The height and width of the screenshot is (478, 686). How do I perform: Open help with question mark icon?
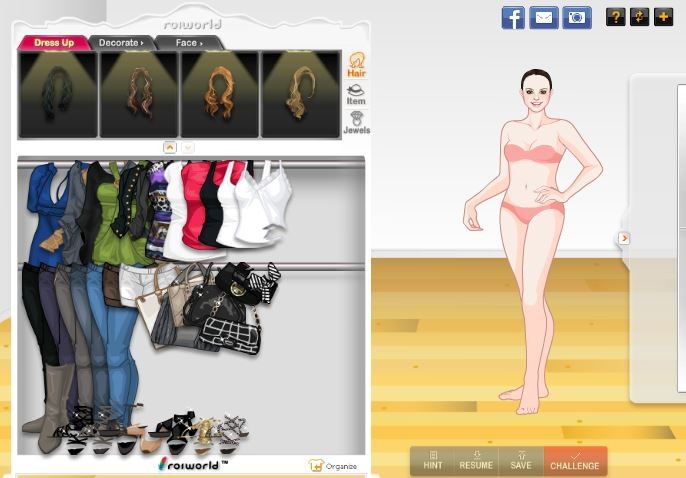(615, 17)
